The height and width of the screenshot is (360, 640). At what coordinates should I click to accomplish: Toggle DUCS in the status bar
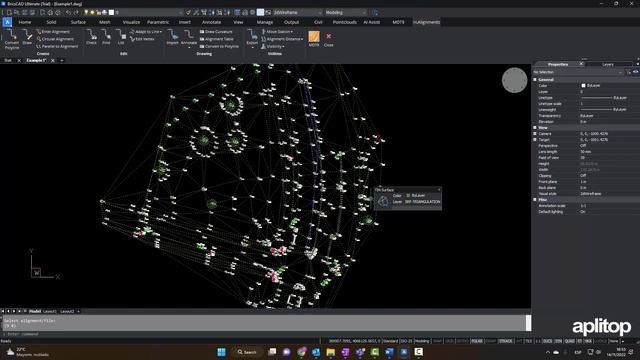click(x=547, y=341)
